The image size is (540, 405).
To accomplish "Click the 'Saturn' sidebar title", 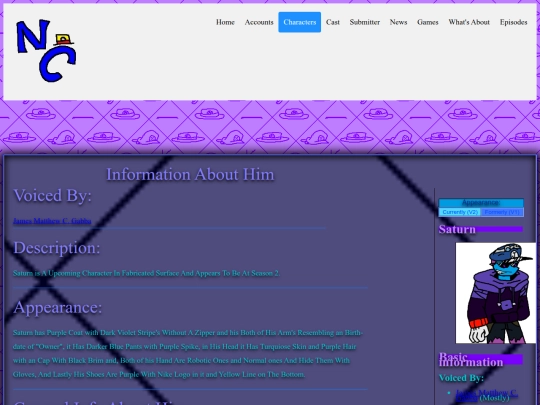I will point(457,229).
